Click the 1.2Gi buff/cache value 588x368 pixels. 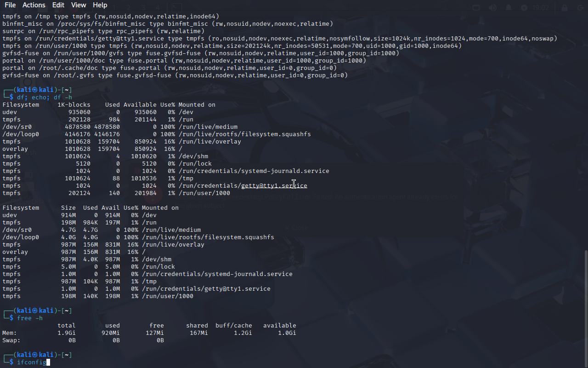pyautogui.click(x=243, y=333)
